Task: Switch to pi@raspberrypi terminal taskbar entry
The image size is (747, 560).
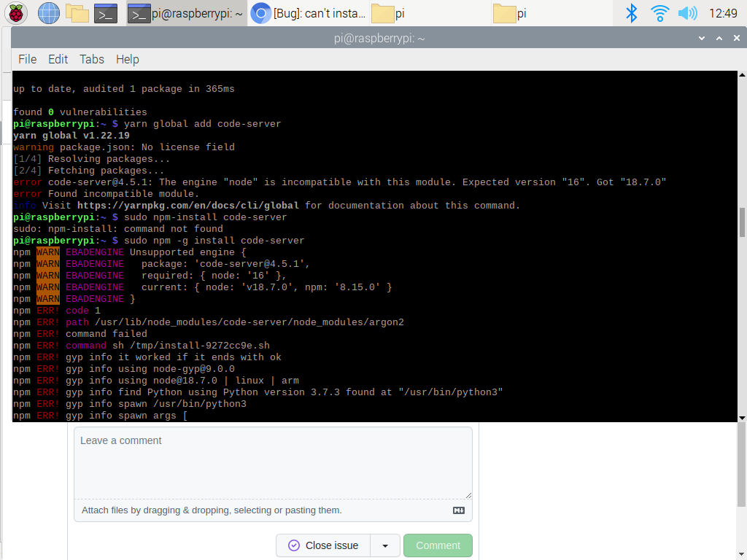Action: pyautogui.click(x=187, y=13)
